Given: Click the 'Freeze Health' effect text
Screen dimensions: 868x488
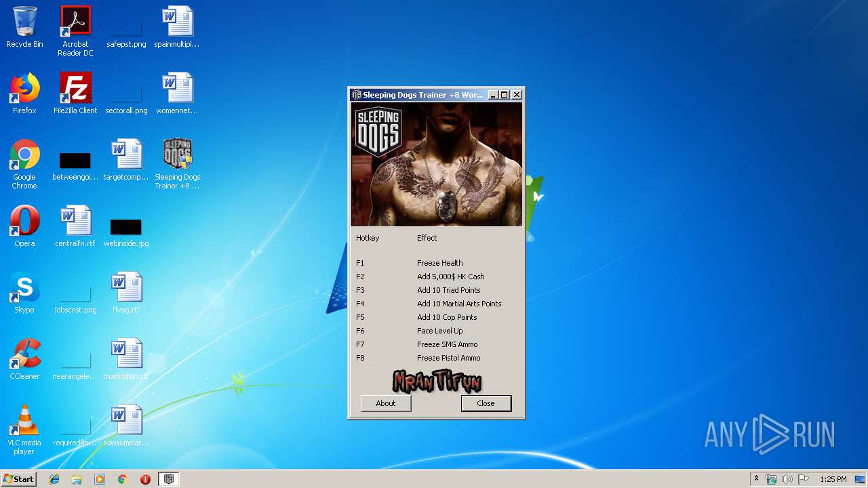Looking at the screenshot, I should click(x=440, y=263).
